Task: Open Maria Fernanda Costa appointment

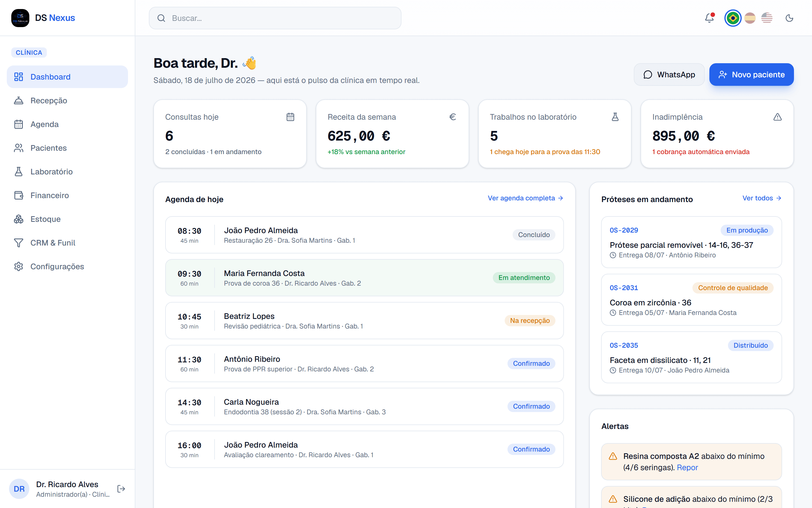Action: pyautogui.click(x=364, y=278)
